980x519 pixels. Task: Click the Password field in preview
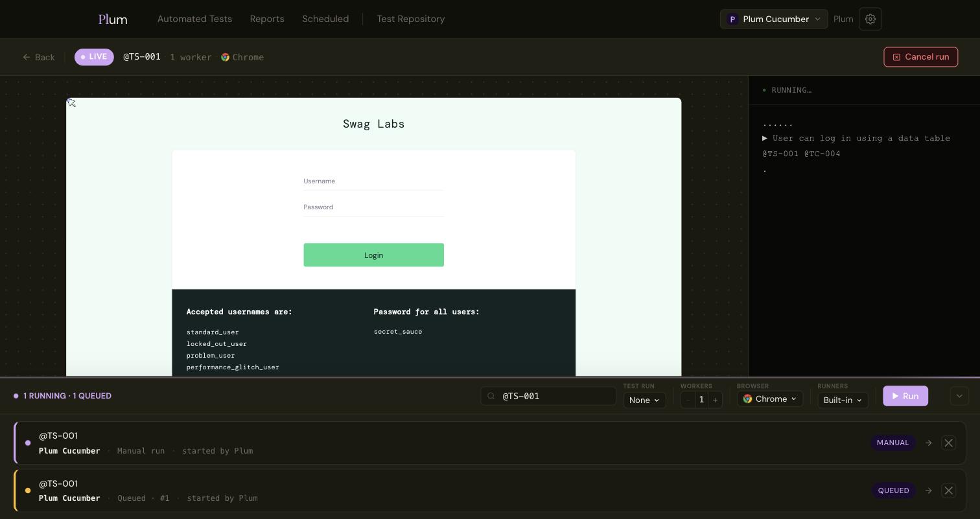coord(373,208)
